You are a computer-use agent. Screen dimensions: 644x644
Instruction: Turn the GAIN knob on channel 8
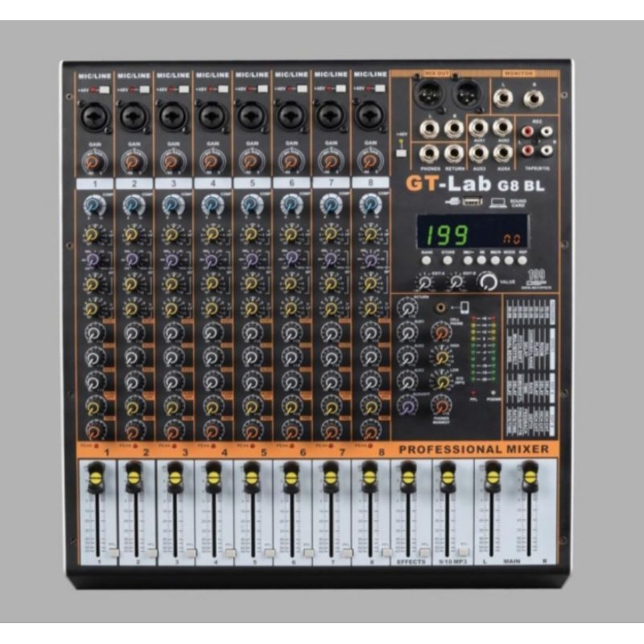(x=370, y=161)
